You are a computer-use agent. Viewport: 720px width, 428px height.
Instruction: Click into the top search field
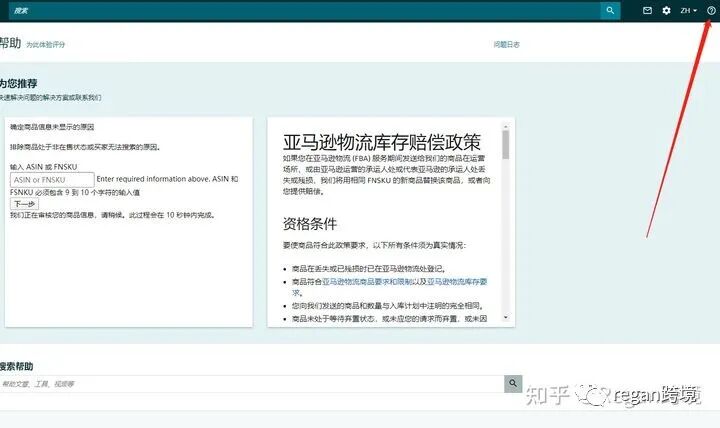304,11
